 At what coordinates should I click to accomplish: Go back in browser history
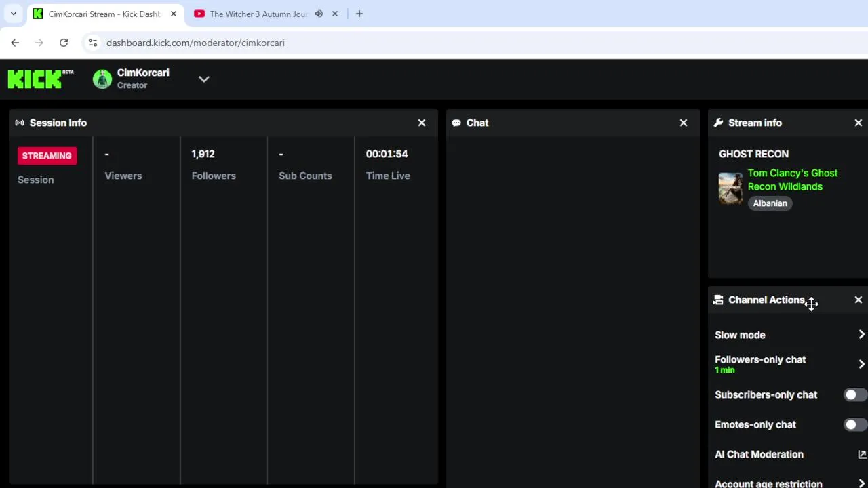[x=15, y=43]
